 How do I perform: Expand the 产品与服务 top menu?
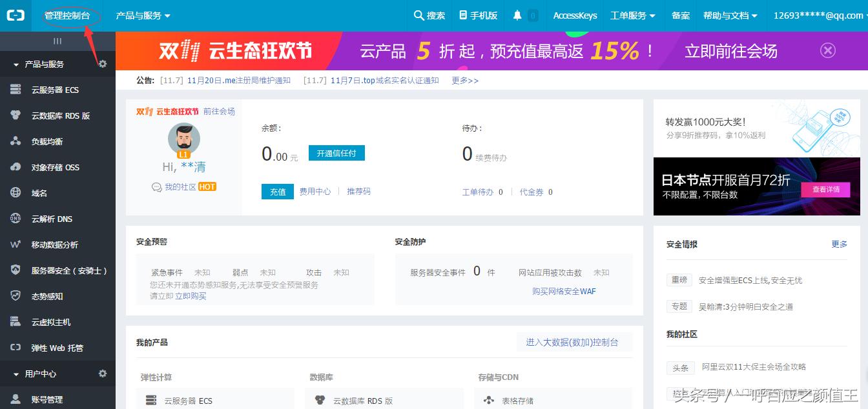[x=139, y=15]
